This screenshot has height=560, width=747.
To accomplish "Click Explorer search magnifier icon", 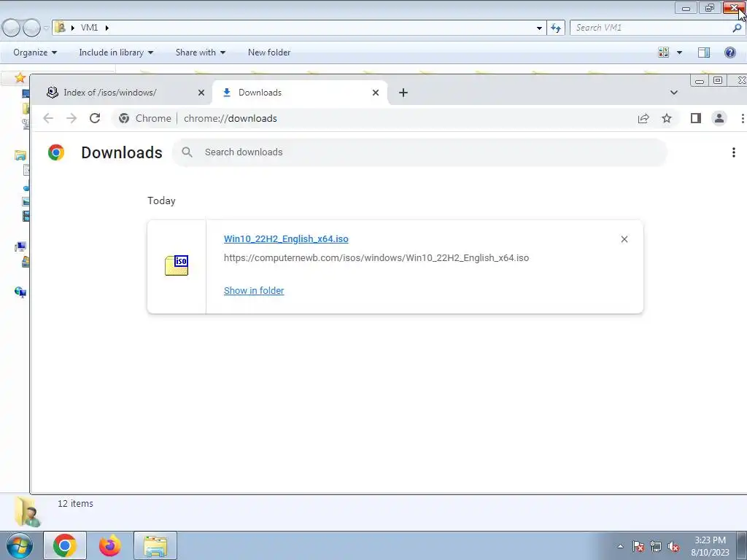I will click(737, 28).
